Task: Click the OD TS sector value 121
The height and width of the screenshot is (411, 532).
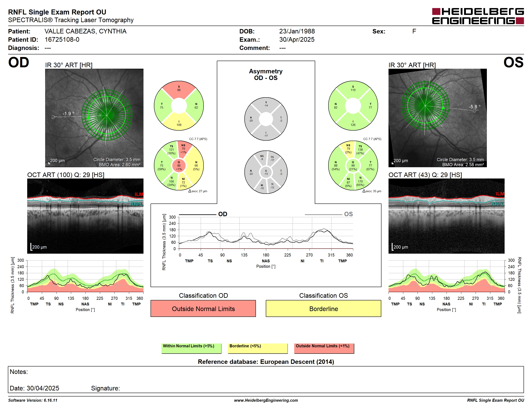Action: (171, 150)
